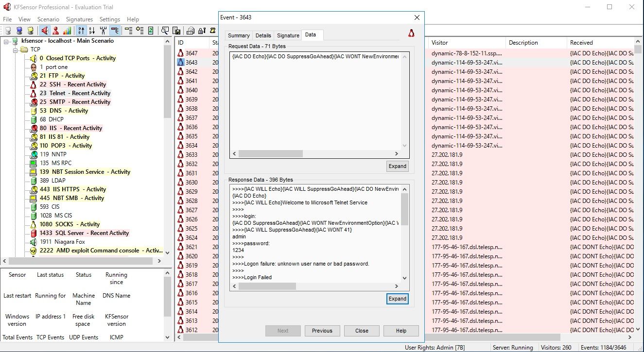
Task: Click Expand under Request Data
Action: [397, 166]
